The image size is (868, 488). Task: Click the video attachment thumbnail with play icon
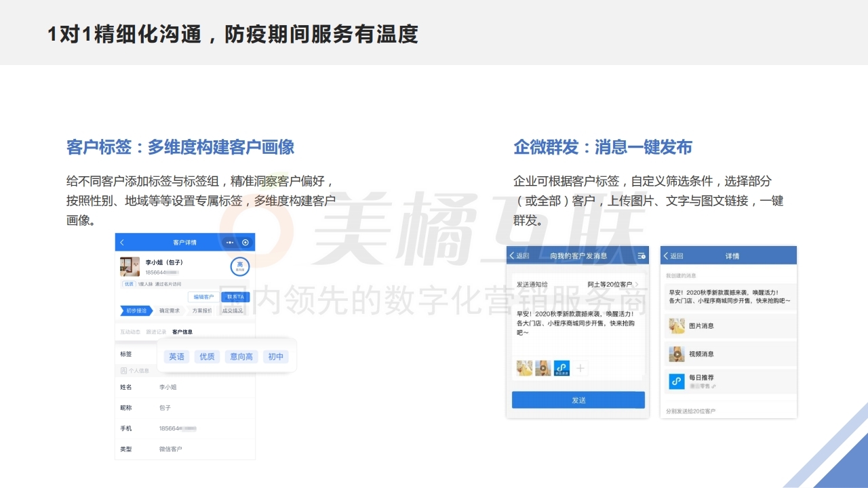coord(542,368)
